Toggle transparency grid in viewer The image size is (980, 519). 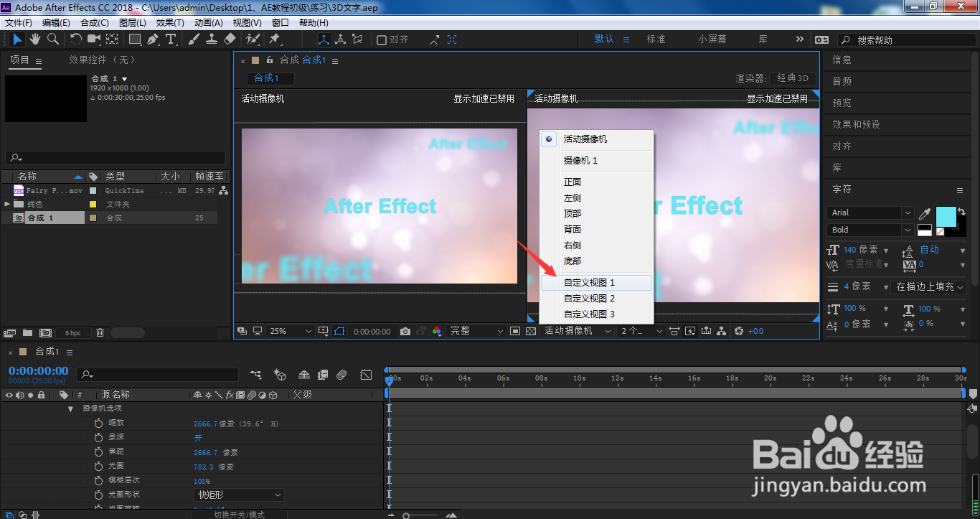[531, 331]
